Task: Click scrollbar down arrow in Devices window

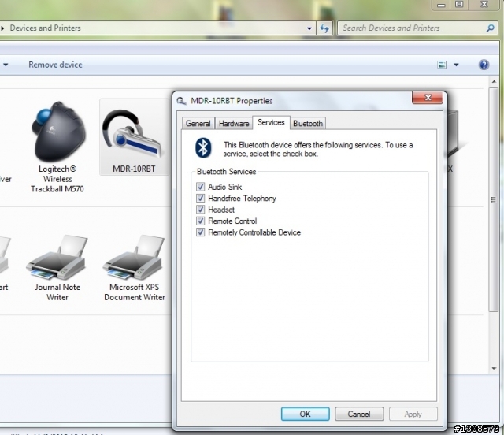Action: [x=494, y=368]
